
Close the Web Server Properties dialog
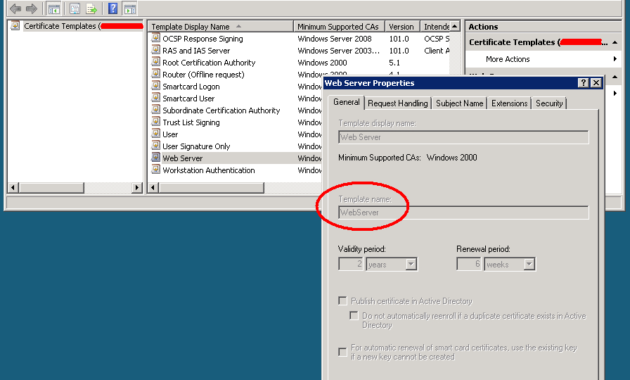tap(596, 83)
